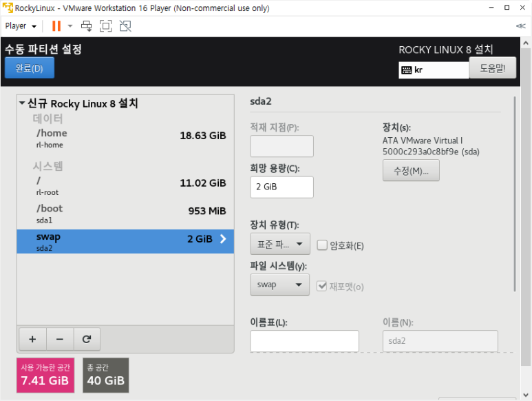
Task: Click the installer vertical scrollbar up arrow
Action: [x=526, y=43]
